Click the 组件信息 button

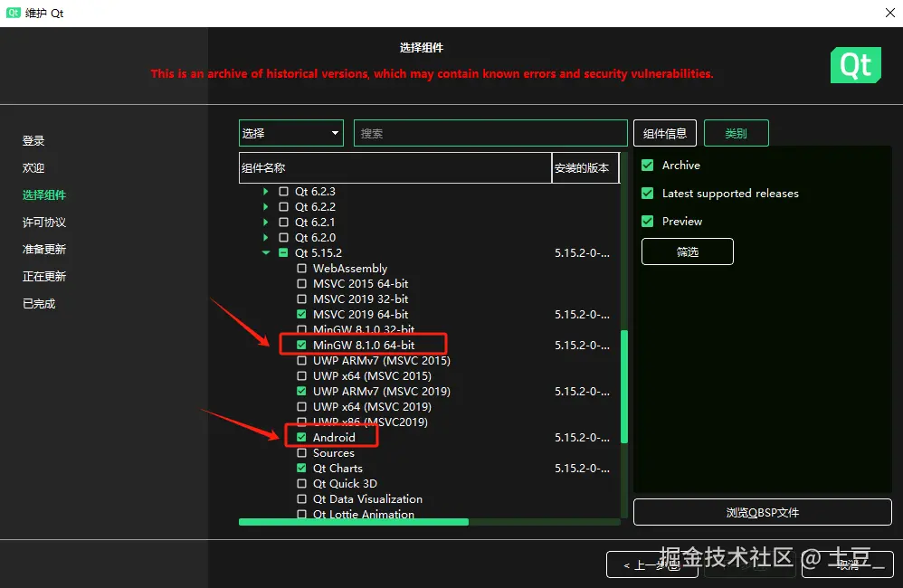point(664,133)
